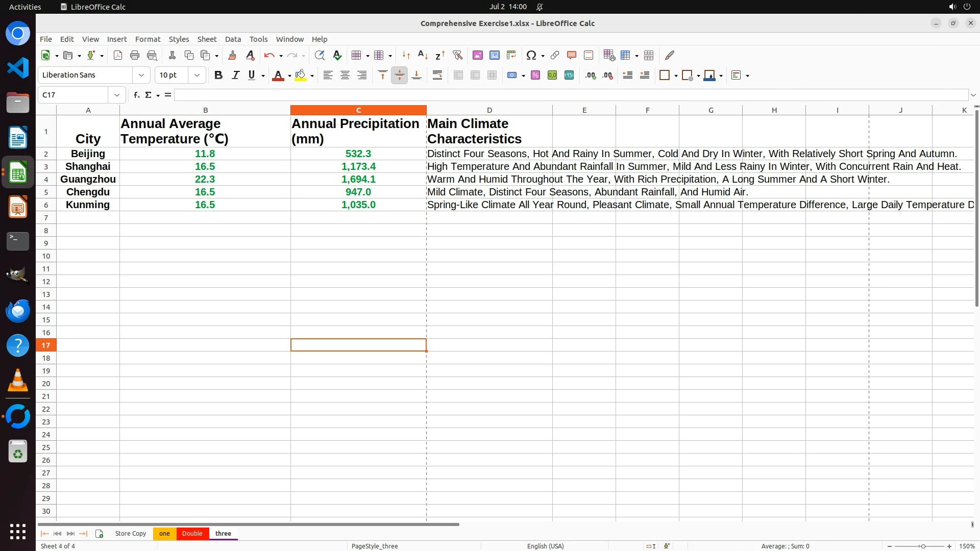Toggle italic formatting
The width and height of the screenshot is (980, 551).
(x=235, y=75)
